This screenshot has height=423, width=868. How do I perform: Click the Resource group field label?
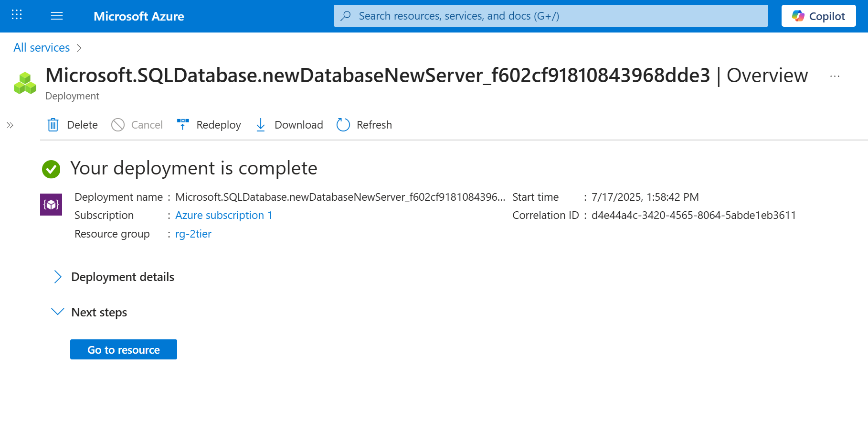(112, 234)
